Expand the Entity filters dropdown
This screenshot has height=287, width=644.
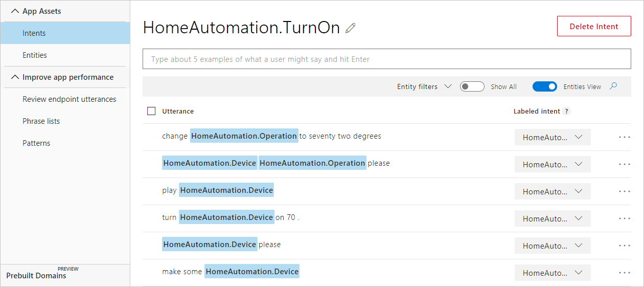click(424, 86)
